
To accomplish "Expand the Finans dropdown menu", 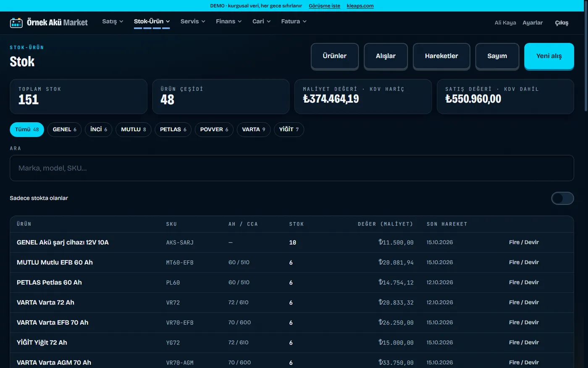I will pos(228,21).
